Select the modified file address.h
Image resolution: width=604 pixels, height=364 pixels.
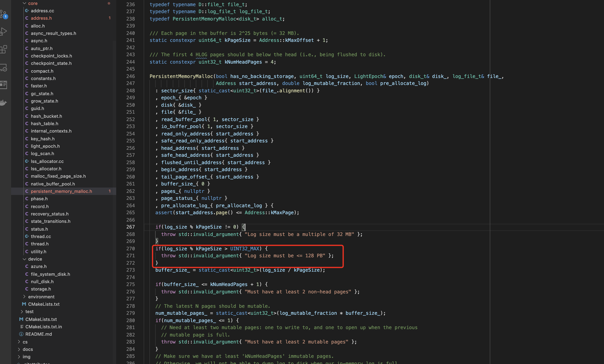point(41,18)
